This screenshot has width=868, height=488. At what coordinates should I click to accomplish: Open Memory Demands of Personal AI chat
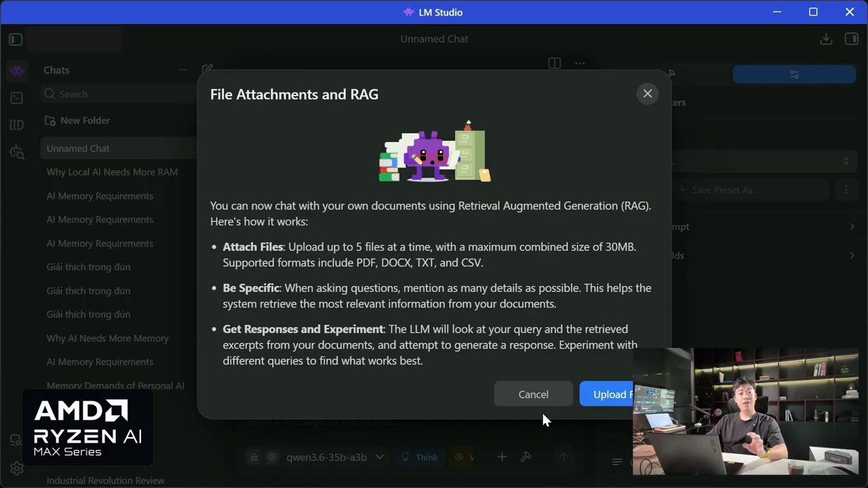pos(115,386)
